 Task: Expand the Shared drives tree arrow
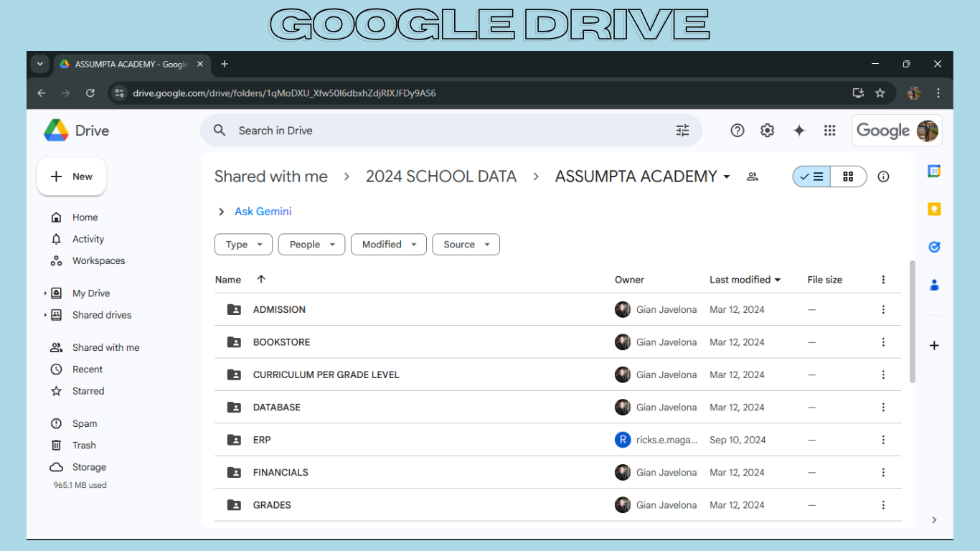coord(45,315)
